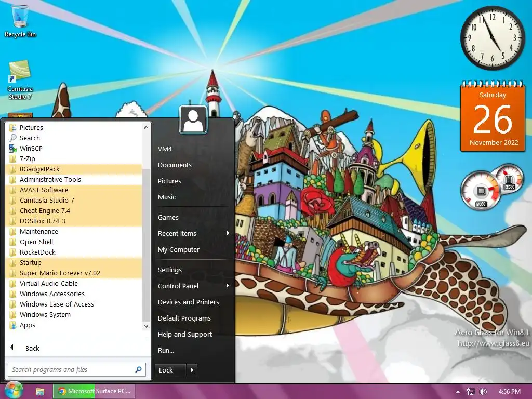The width and height of the screenshot is (532, 399).
Task: Switch to Chrome Microsoft Surface PC taskbar button
Action: 94,391
